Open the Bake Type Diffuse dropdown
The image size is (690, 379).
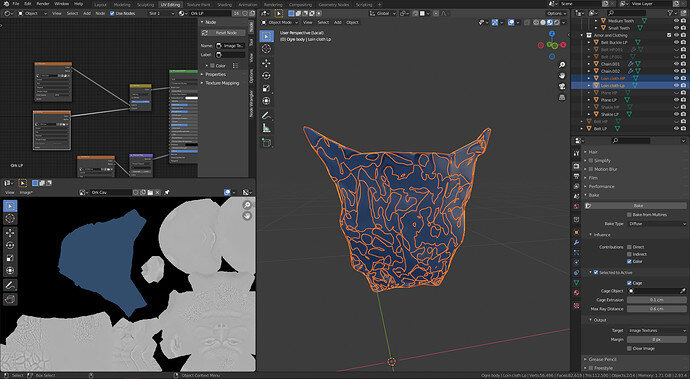[x=657, y=224]
